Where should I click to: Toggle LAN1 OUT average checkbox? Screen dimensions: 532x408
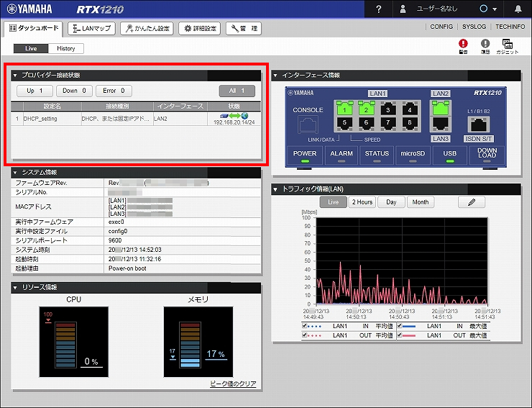304,335
